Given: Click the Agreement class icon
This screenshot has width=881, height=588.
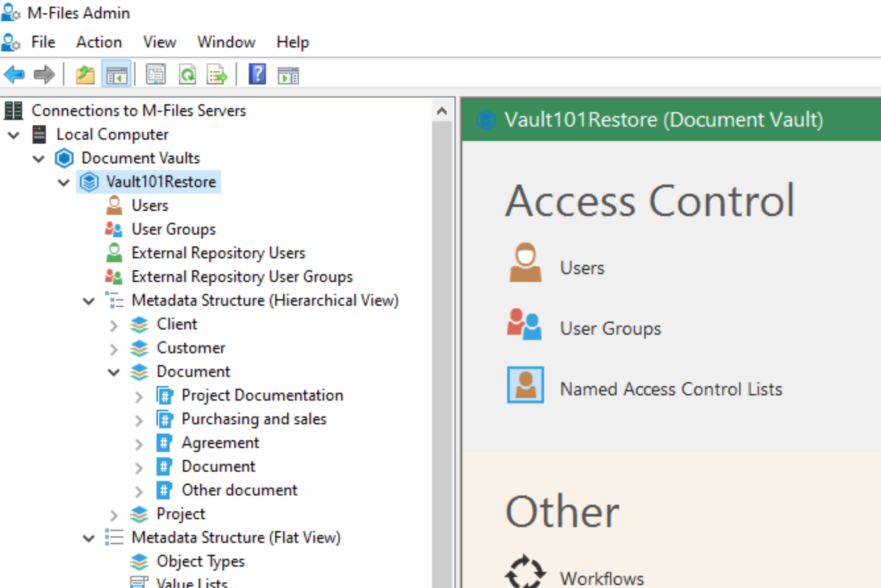Looking at the screenshot, I should (164, 443).
